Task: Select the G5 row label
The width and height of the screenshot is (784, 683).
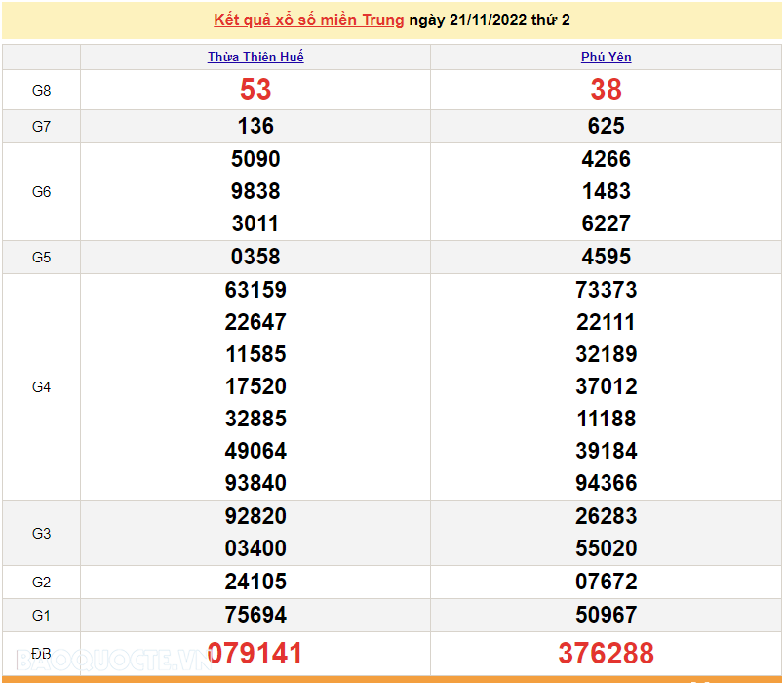Action: click(41, 257)
